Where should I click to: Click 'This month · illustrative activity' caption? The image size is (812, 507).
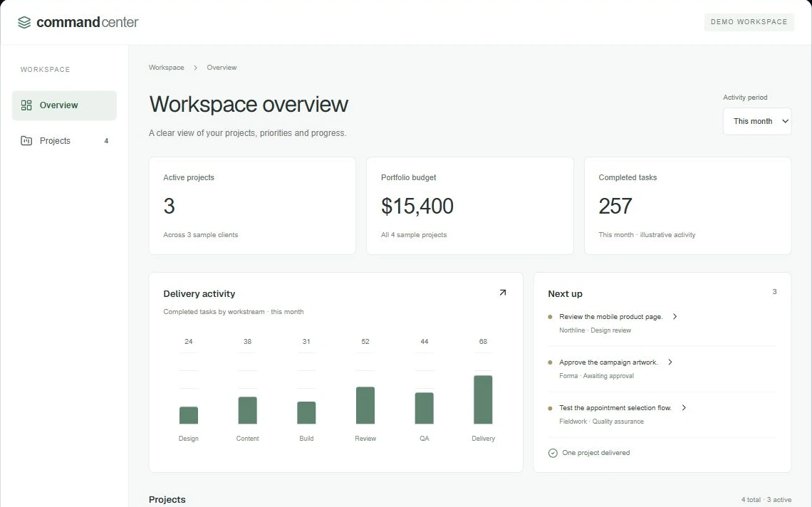pos(647,234)
